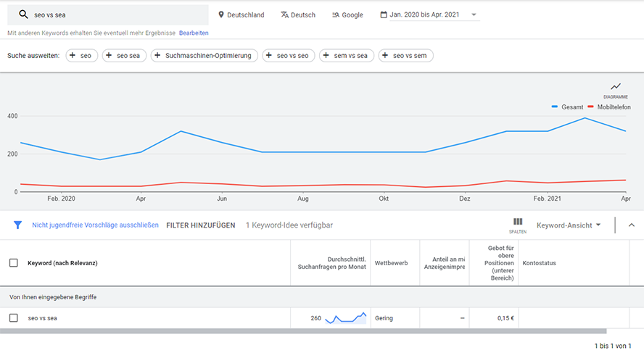This screenshot has width=644, height=358.
Task: Add 'seo sea' suggestion chip
Action: click(124, 55)
